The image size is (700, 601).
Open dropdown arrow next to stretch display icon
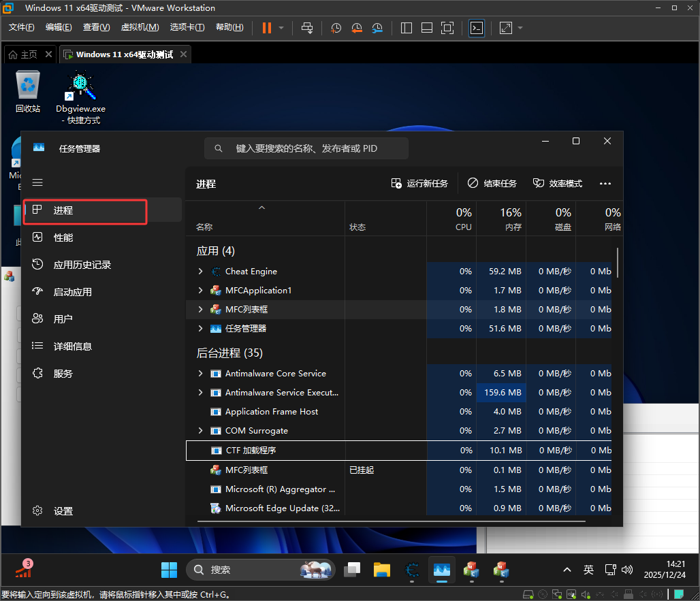(520, 28)
